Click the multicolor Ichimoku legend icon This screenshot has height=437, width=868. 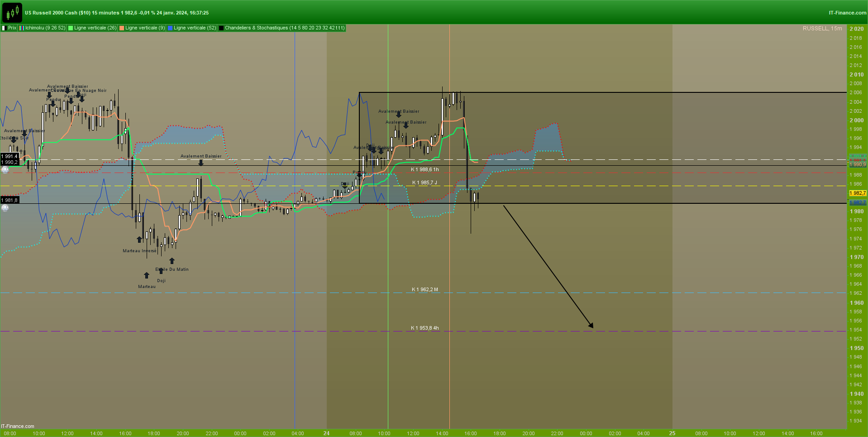click(21, 28)
